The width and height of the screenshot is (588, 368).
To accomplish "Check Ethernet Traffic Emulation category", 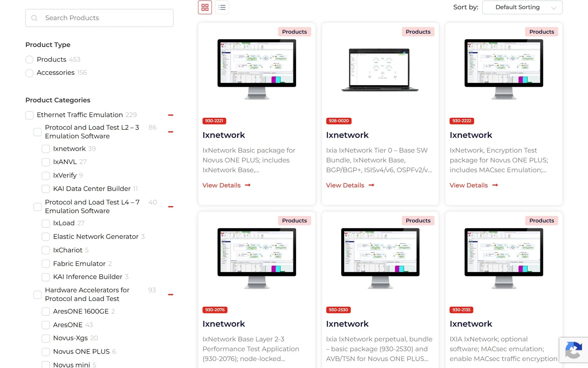I will tap(29, 115).
